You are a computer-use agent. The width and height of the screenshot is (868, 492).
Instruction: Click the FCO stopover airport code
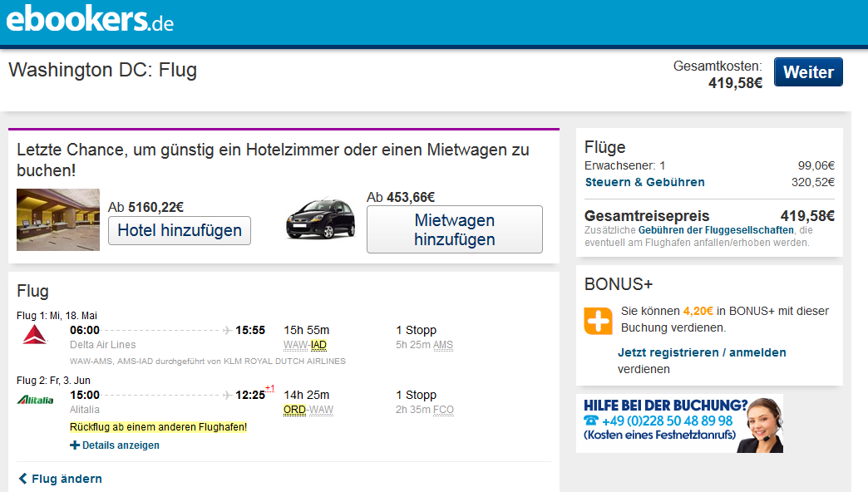pyautogui.click(x=443, y=410)
